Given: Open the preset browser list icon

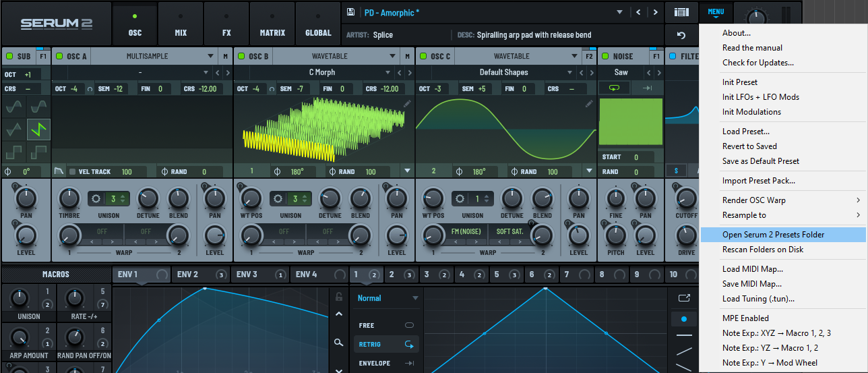Looking at the screenshot, I should (681, 12).
